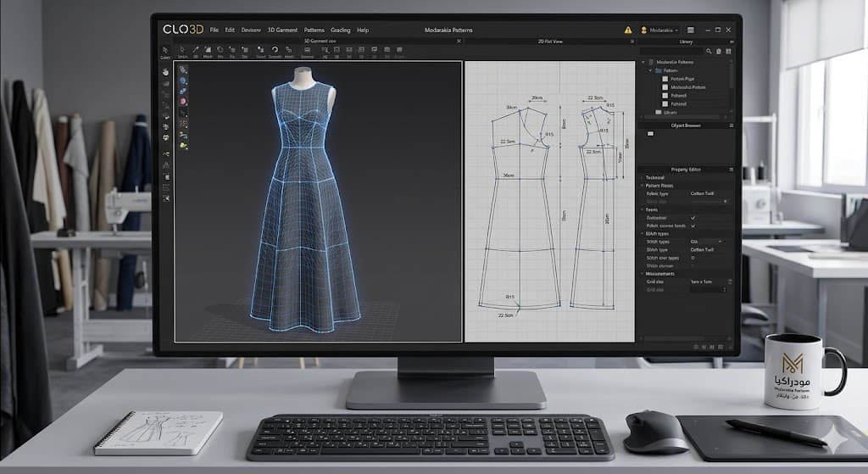868x474 pixels.
Task: Click the trash icon in Library panel
Action: (719, 51)
